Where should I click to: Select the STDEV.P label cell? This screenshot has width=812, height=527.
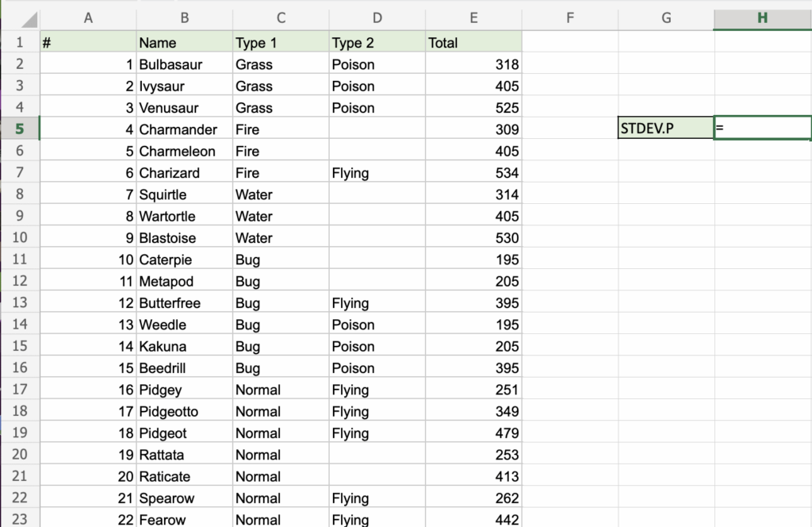tap(666, 128)
